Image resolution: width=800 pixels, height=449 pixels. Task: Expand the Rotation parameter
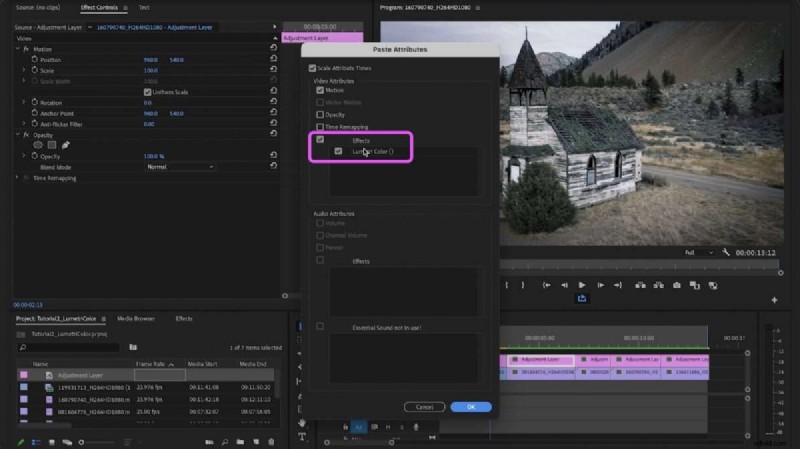click(23, 102)
